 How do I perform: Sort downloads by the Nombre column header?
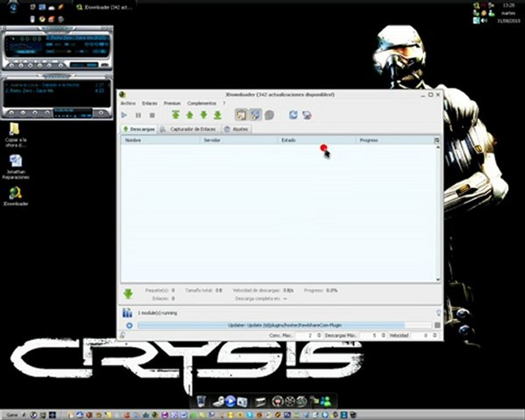(x=160, y=140)
